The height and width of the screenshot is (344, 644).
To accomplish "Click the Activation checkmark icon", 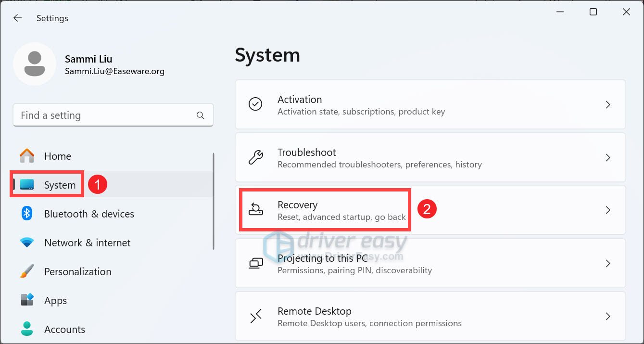I will coord(255,104).
